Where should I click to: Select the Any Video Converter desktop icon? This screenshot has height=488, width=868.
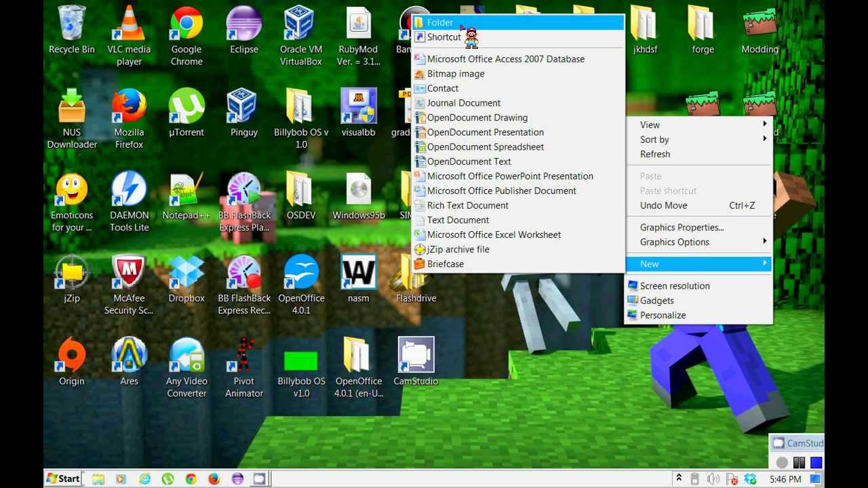pyautogui.click(x=186, y=368)
